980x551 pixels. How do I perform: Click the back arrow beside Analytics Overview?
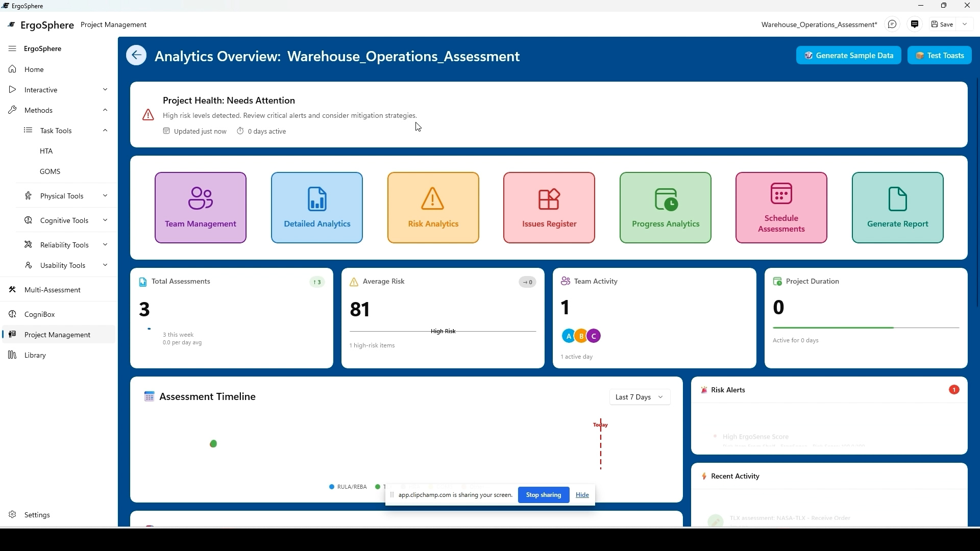[136, 56]
